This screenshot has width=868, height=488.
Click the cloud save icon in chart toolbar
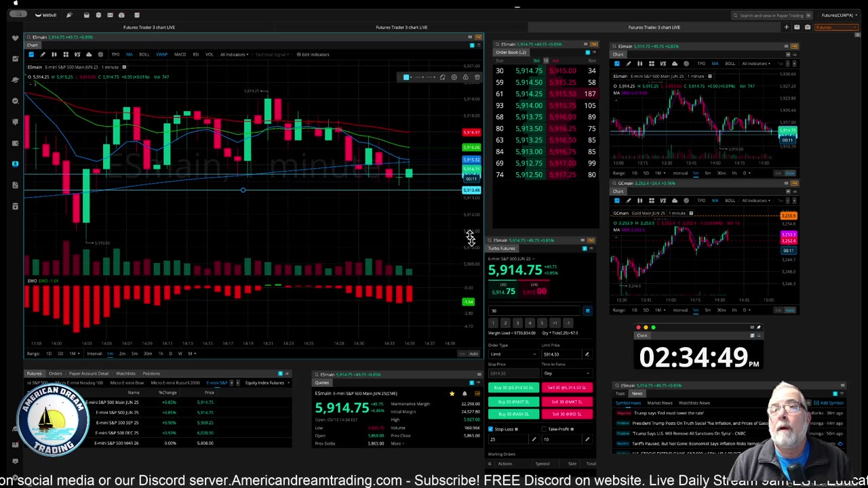[89, 54]
